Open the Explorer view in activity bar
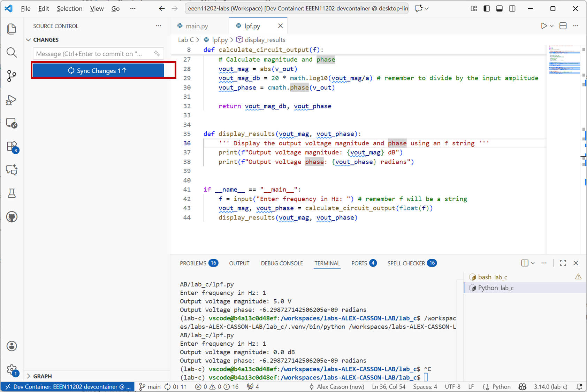 (x=12, y=29)
